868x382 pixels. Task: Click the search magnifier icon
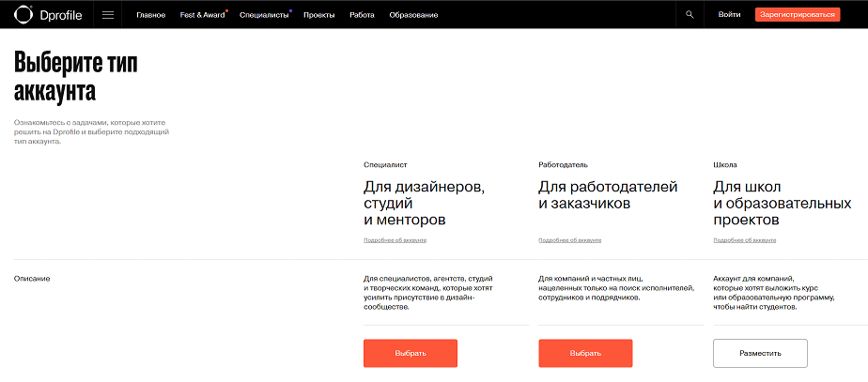pyautogui.click(x=690, y=15)
